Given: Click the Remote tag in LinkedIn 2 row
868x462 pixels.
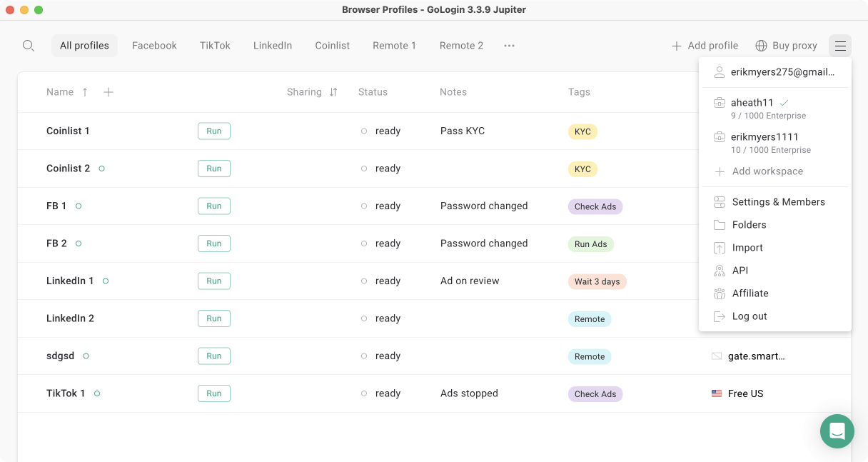Looking at the screenshot, I should point(590,319).
